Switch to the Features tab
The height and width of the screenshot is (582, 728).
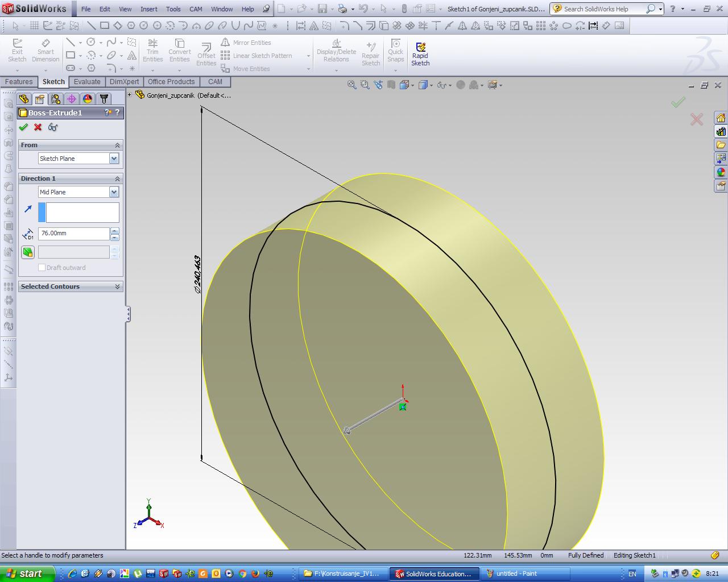19,82
